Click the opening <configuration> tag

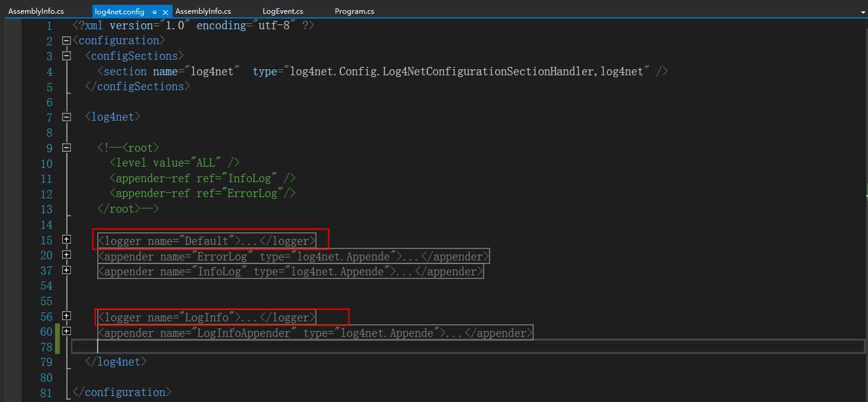pyautogui.click(x=119, y=41)
